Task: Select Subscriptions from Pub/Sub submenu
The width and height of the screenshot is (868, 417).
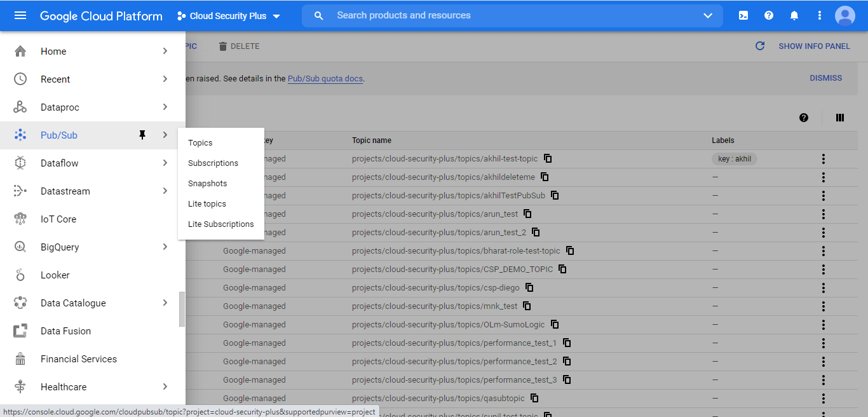Action: (x=213, y=163)
